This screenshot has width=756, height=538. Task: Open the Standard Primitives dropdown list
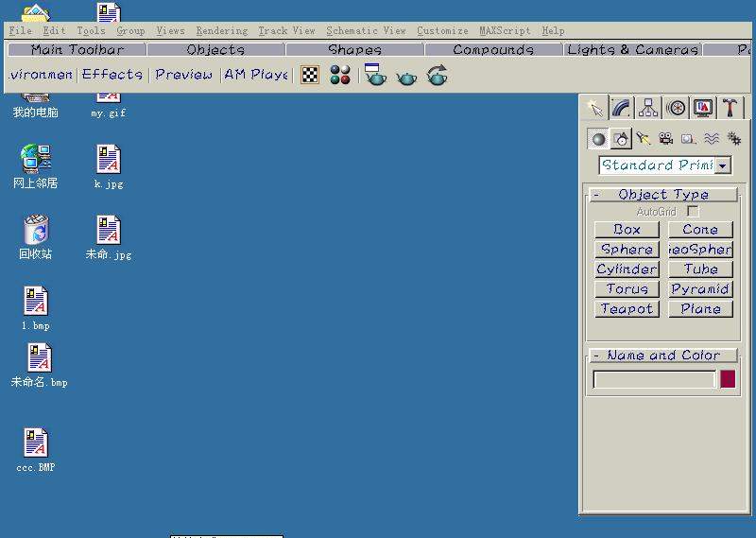722,165
